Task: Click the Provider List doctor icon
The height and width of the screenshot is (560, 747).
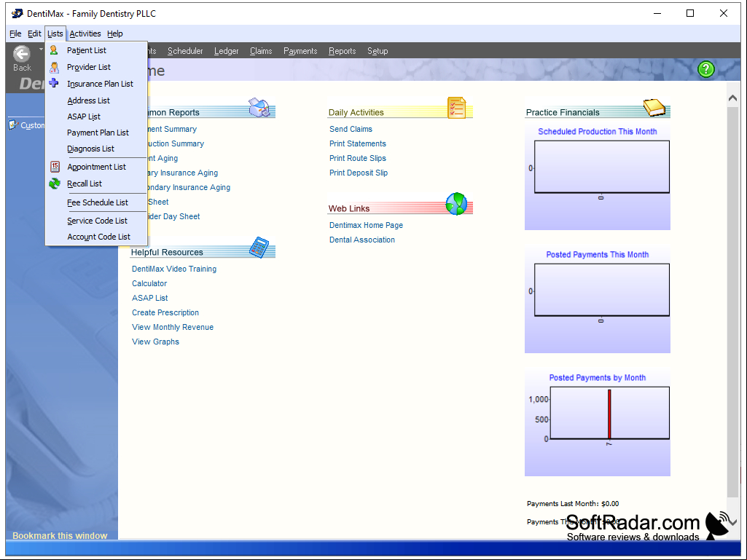Action: click(55, 67)
